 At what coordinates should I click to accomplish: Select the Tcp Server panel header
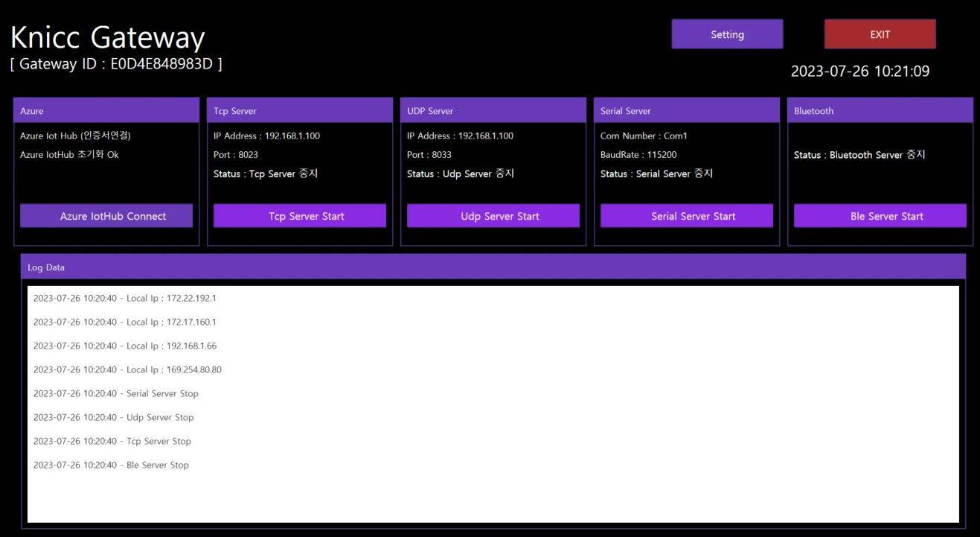pos(300,110)
